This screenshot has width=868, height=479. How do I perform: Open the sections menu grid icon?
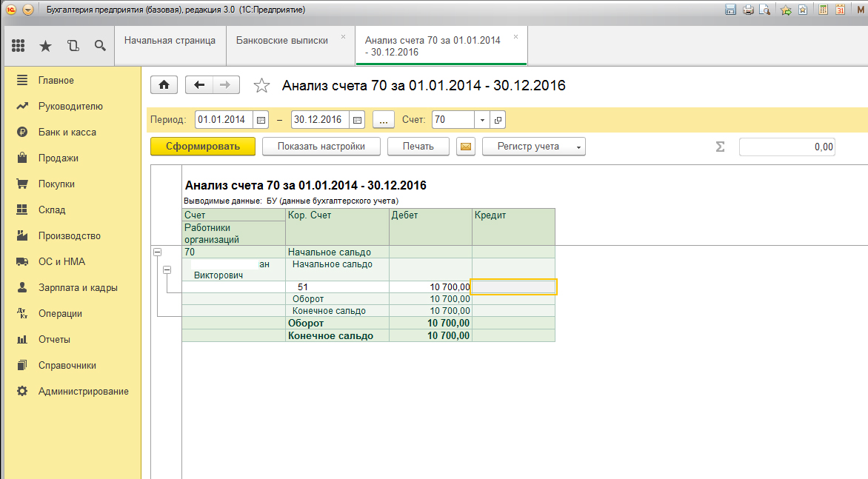coord(19,46)
